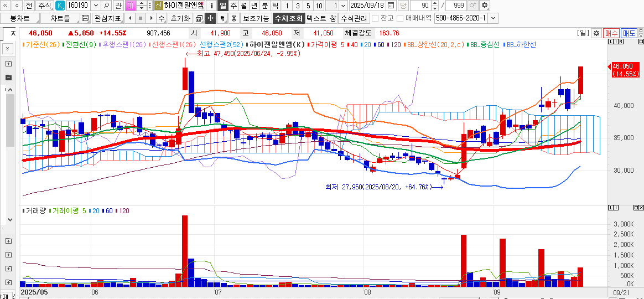
Task: Switch to the monthly 월 period tab
Action: point(243,6)
